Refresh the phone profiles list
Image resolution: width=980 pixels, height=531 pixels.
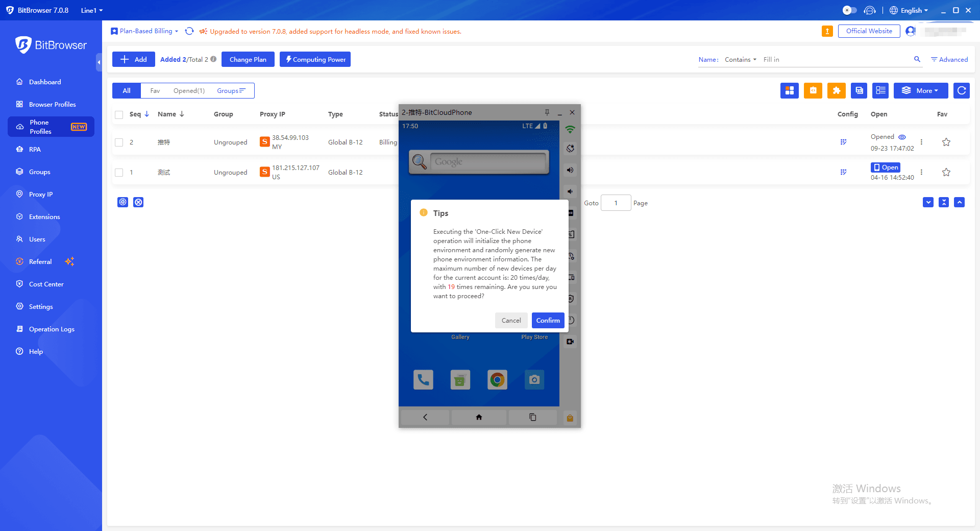(x=962, y=90)
